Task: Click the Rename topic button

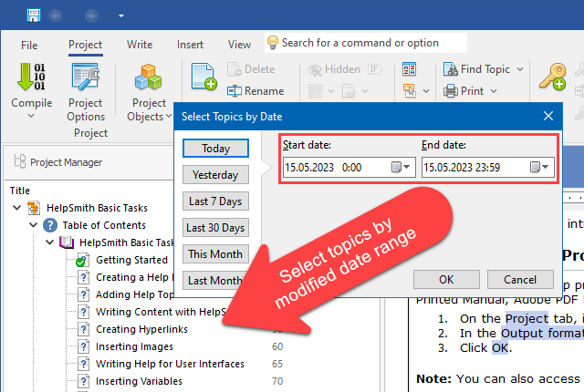Action: tap(255, 91)
